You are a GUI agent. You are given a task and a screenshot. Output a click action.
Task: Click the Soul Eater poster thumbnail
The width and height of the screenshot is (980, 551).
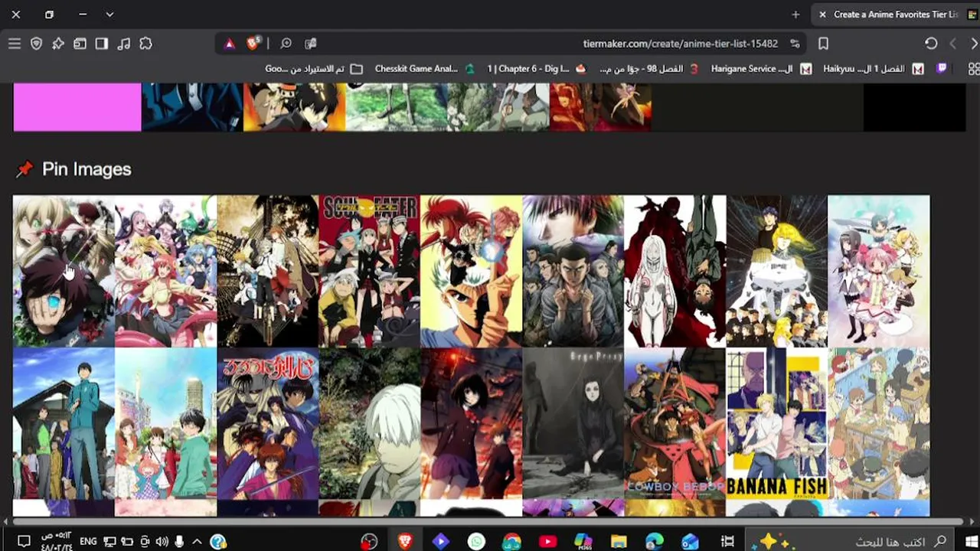pos(369,271)
